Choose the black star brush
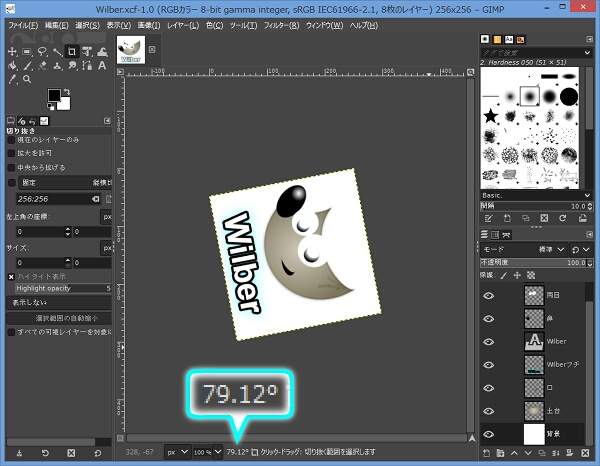600x466 pixels. coord(491,117)
